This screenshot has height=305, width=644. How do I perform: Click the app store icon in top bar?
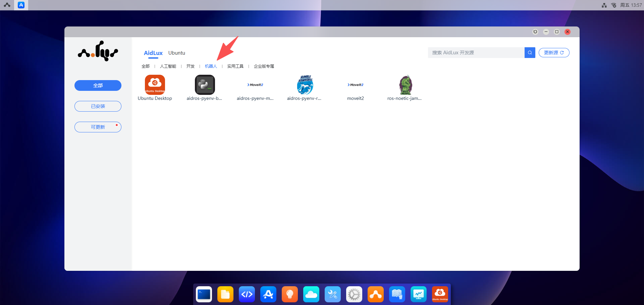(21, 5)
